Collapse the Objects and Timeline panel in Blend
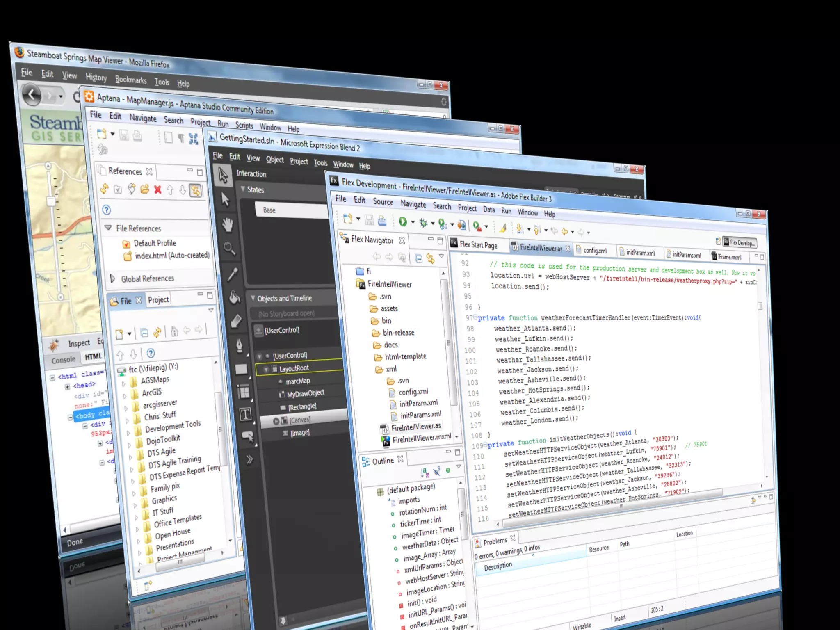 point(253,298)
